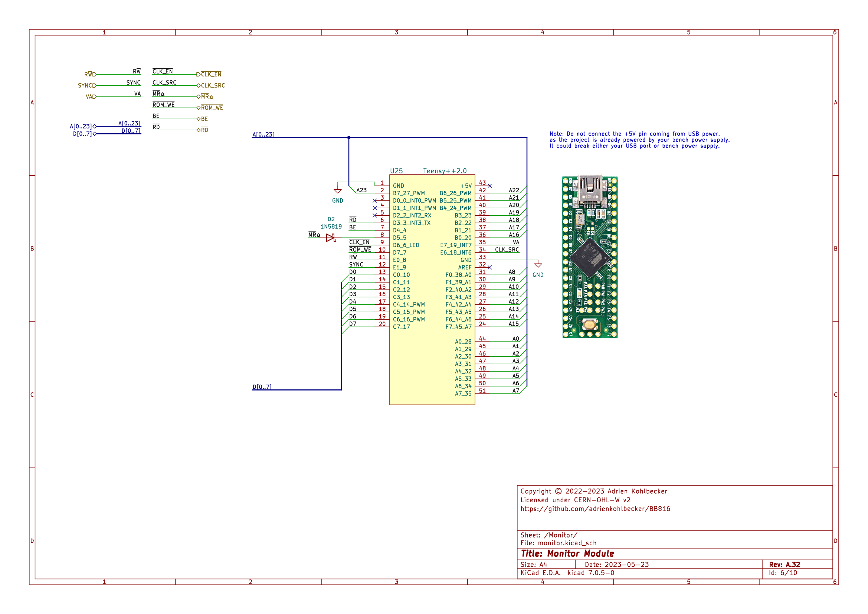Screen dimensions: 868x614
Task: Select the SYNC hierarchical input label
Action: point(86,86)
